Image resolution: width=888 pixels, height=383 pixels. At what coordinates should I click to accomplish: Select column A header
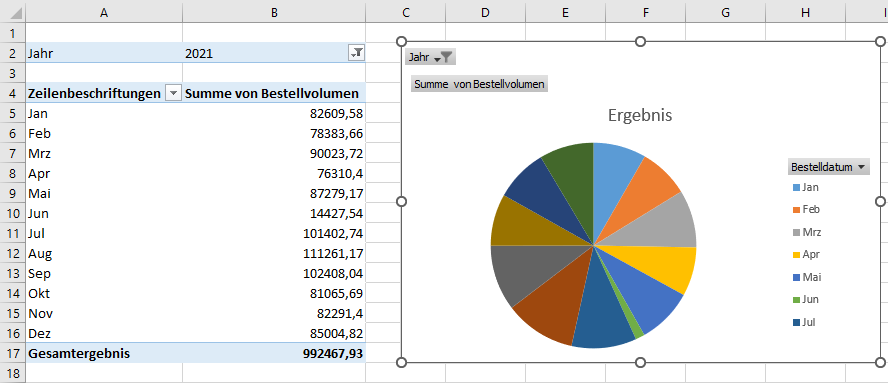tap(104, 13)
